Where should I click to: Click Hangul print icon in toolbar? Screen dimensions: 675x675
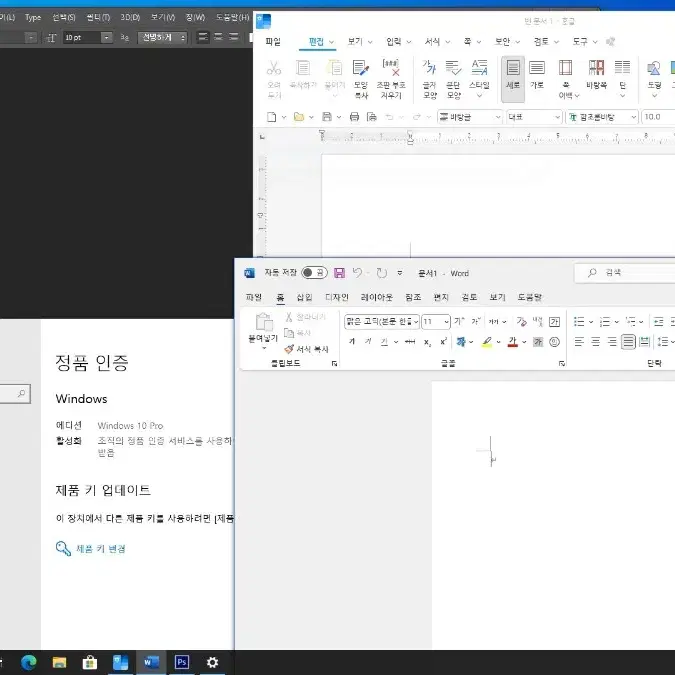click(354, 117)
